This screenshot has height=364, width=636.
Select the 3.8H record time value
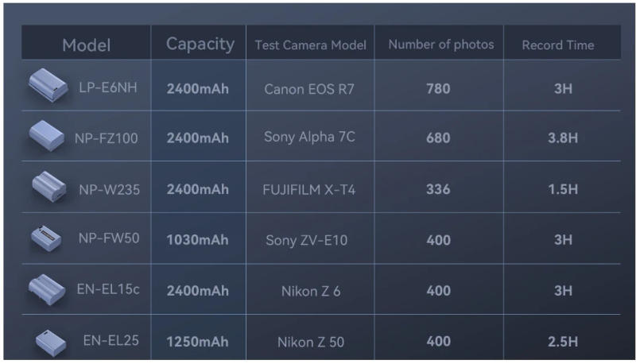click(x=563, y=138)
